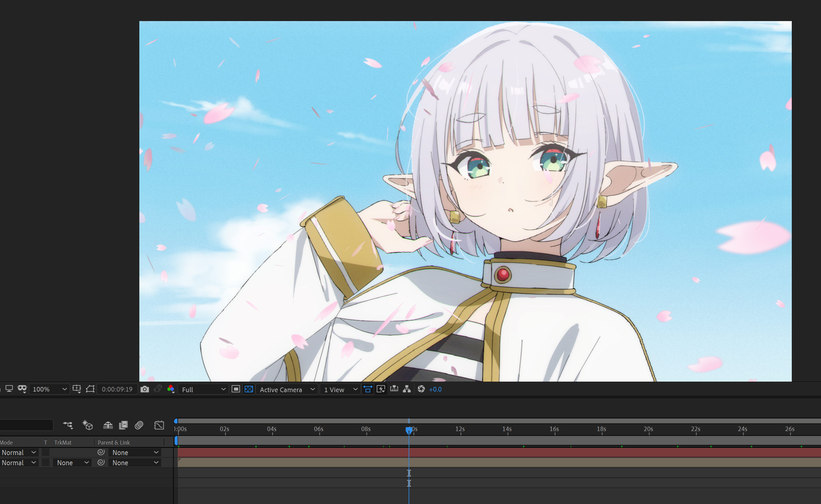Click the time navigator start handle
This screenshot has height=504, width=821.
[176, 421]
